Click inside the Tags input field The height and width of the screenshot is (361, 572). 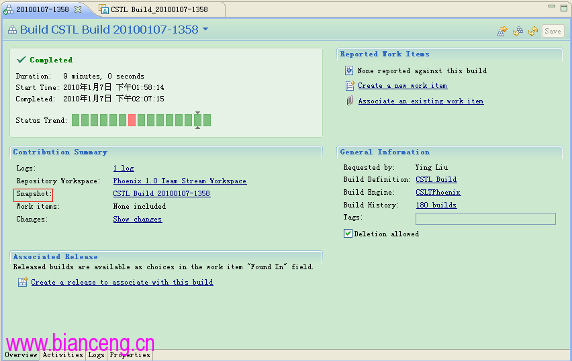(486, 219)
